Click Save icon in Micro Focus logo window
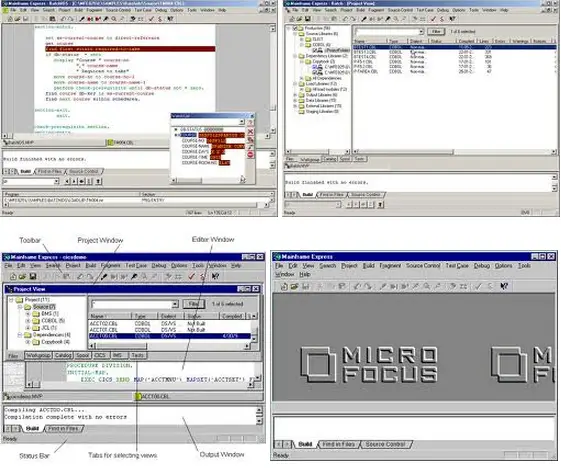The height and width of the screenshot is (471, 561). pyautogui.click(x=306, y=286)
